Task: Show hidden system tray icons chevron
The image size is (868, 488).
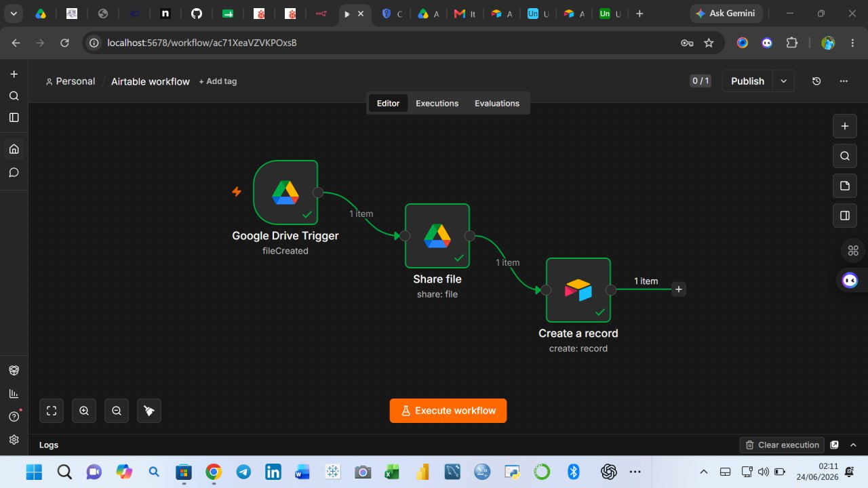Action: (x=704, y=472)
